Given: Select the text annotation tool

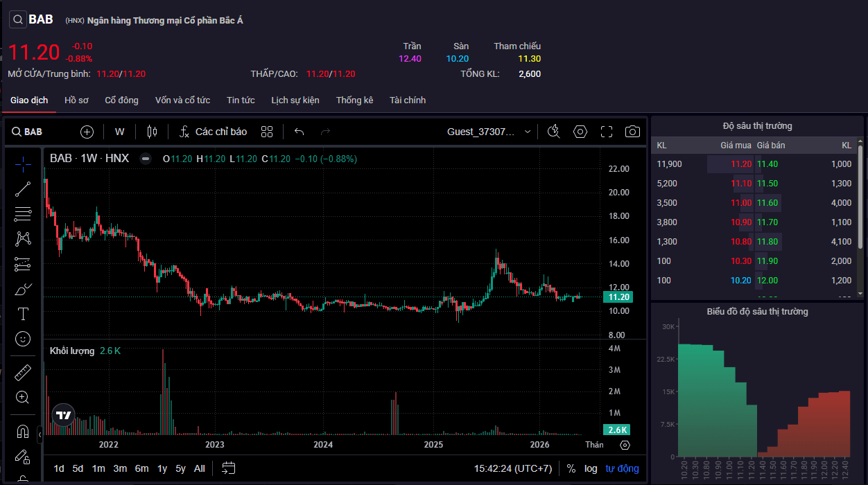Looking at the screenshot, I should (23, 314).
